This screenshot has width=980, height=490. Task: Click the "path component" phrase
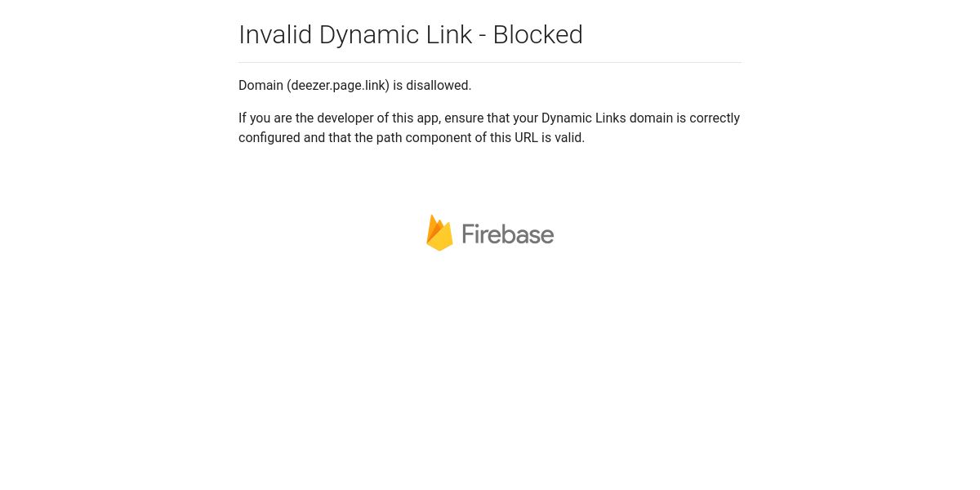coord(424,138)
